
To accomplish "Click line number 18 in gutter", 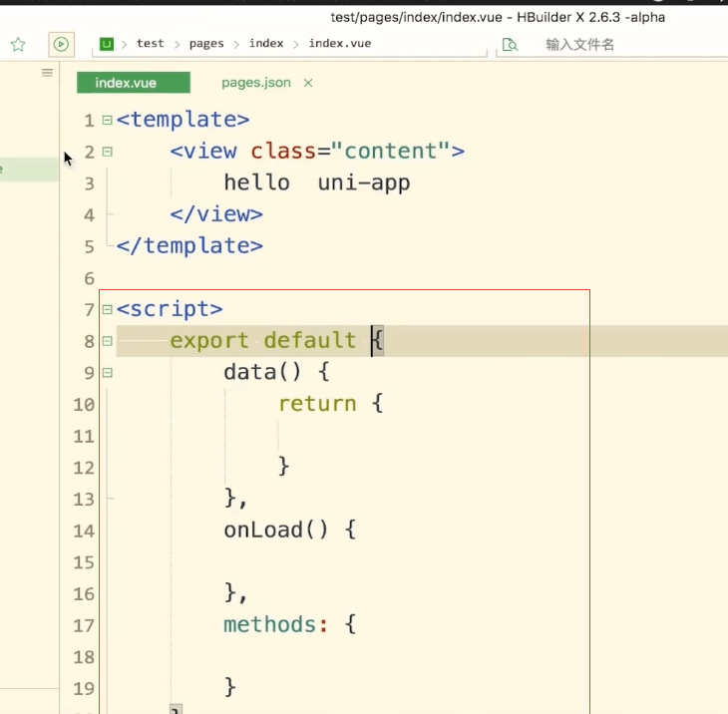I will click(x=84, y=657).
